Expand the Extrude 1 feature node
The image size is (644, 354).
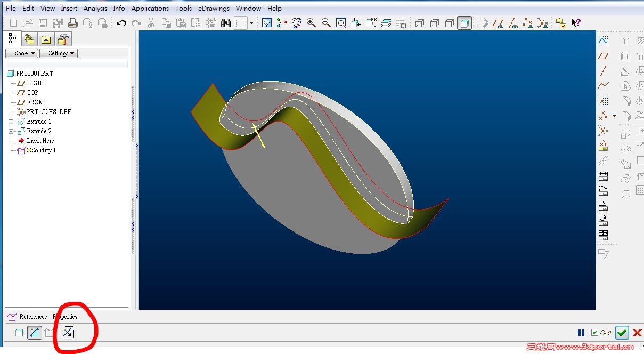tap(11, 122)
